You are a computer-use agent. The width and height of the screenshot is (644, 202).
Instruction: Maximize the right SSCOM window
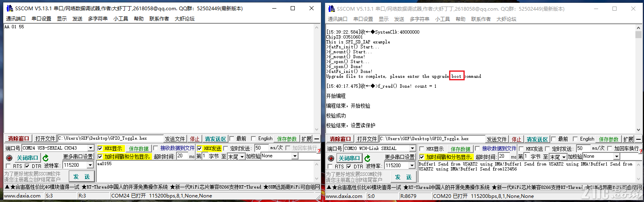pos(615,9)
